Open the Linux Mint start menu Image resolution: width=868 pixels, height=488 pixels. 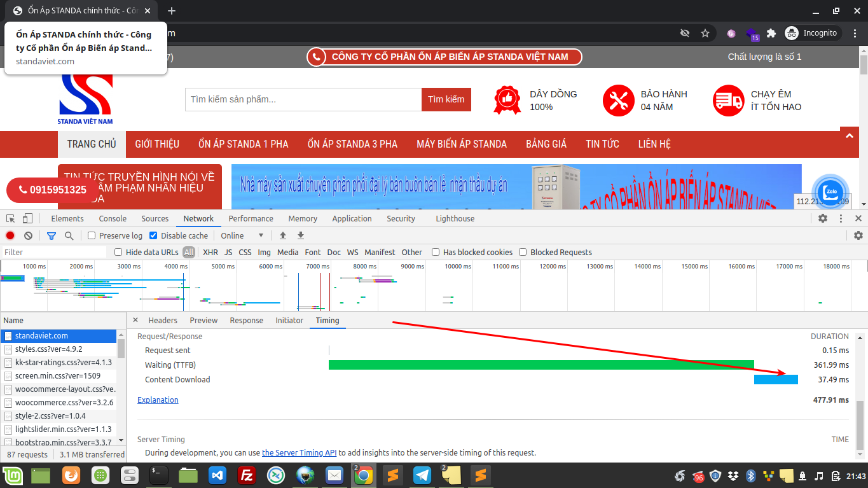[13, 475]
